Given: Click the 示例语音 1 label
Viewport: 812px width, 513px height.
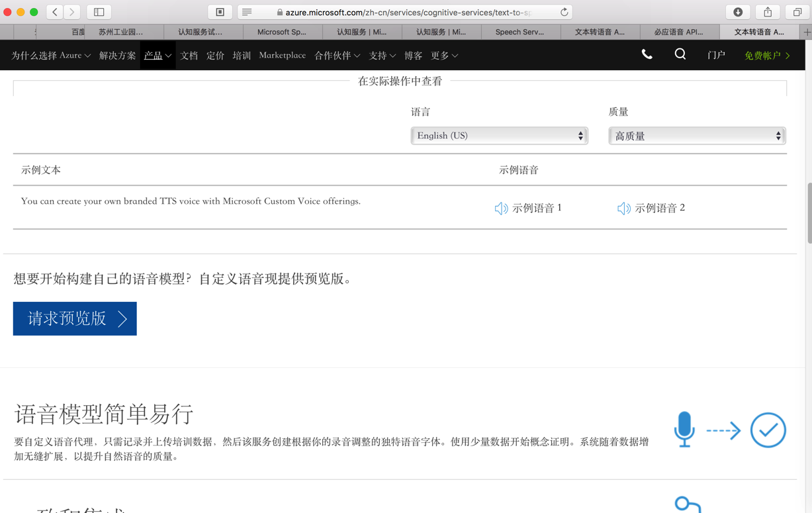Looking at the screenshot, I should 537,208.
